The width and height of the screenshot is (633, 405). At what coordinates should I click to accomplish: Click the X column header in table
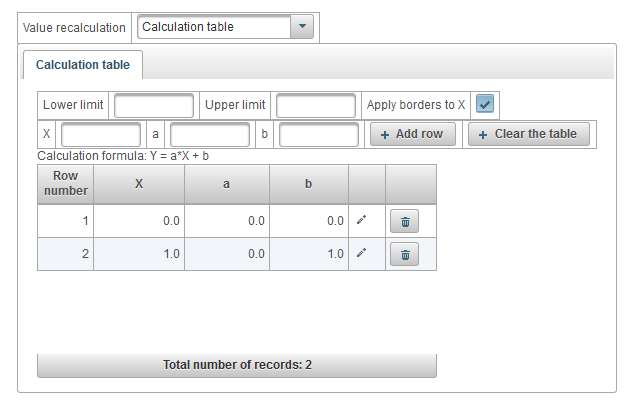[139, 184]
